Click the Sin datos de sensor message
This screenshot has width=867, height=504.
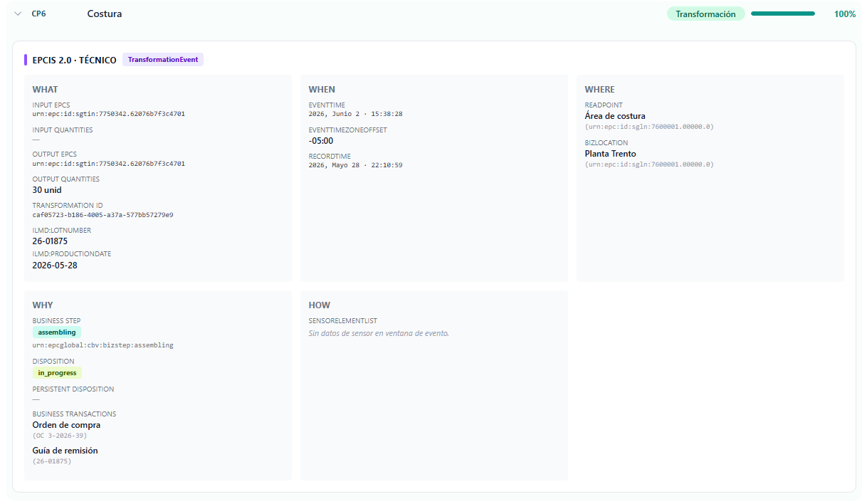click(379, 333)
